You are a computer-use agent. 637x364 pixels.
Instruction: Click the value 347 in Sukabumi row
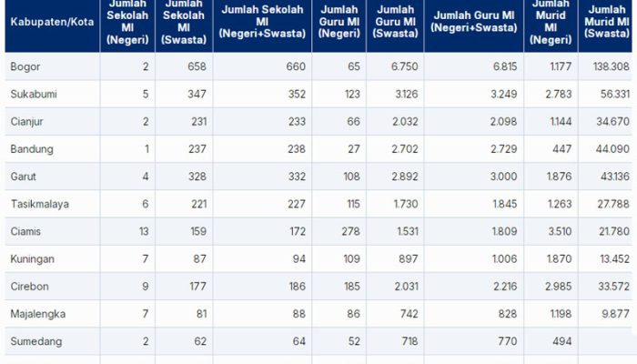click(197, 95)
